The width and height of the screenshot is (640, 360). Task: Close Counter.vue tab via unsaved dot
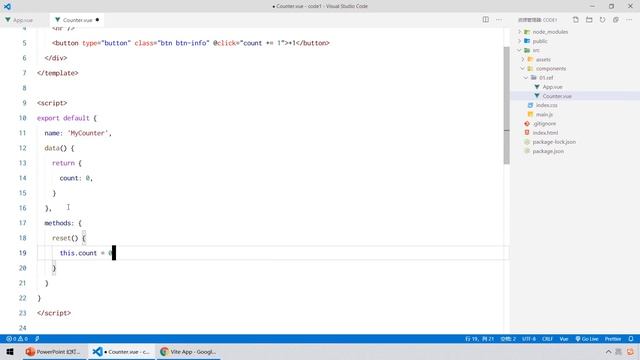[97, 20]
